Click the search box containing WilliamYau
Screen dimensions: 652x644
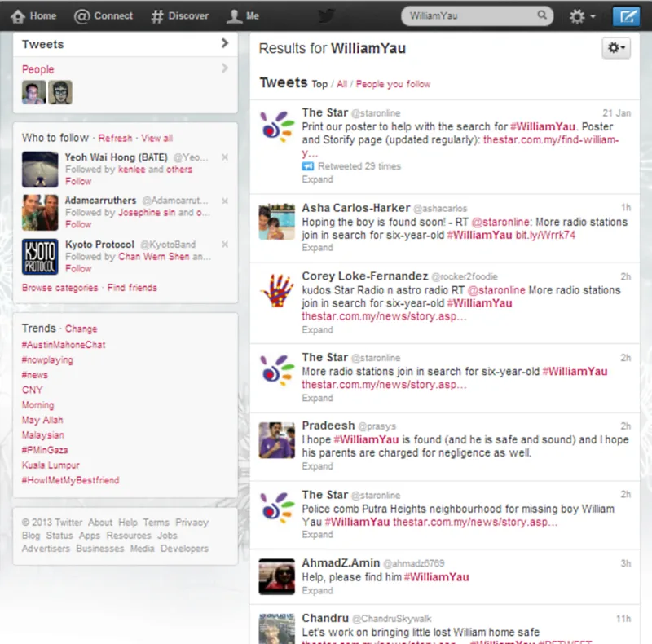(469, 15)
